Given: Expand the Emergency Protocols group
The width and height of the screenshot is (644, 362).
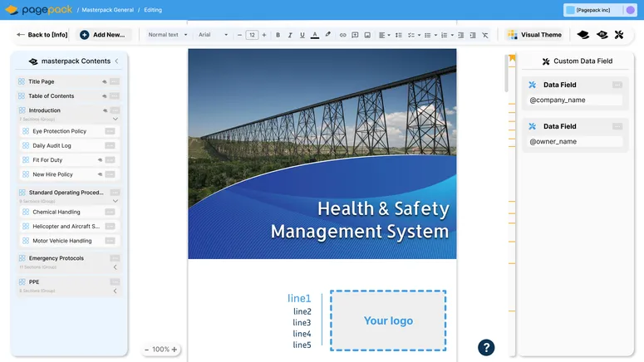Looking at the screenshot, I should pyautogui.click(x=115, y=267).
